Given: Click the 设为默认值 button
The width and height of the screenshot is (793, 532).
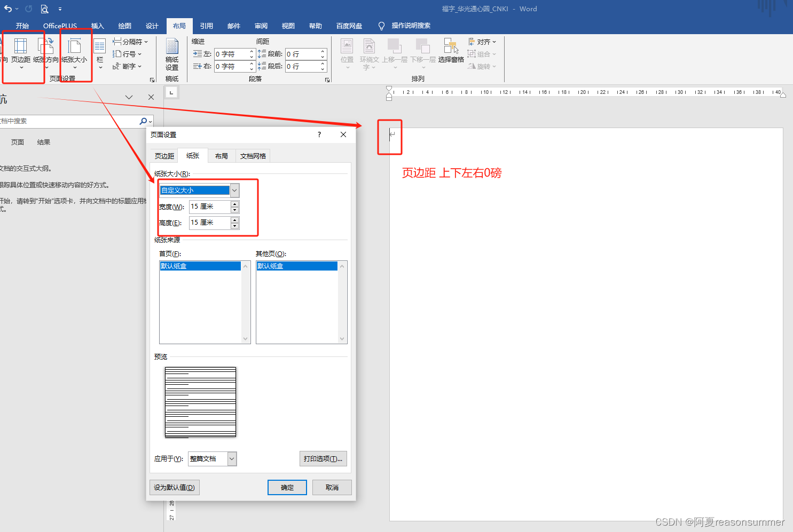Looking at the screenshot, I should coord(175,487).
